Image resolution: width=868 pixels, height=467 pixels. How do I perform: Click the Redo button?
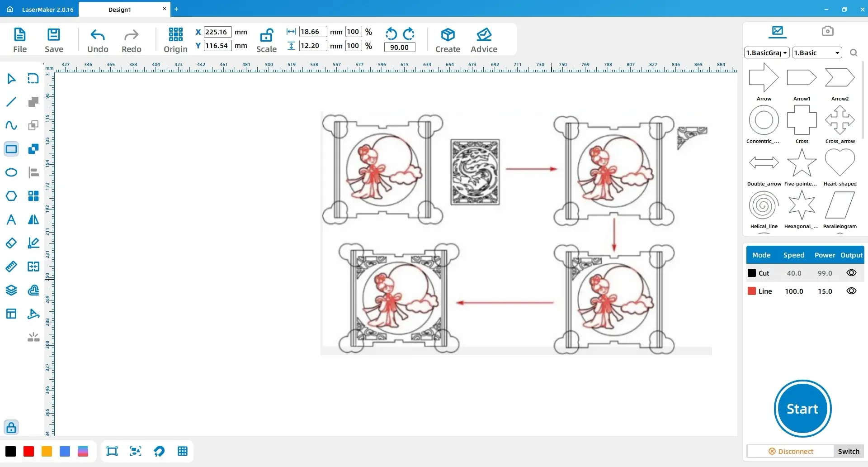tap(132, 40)
